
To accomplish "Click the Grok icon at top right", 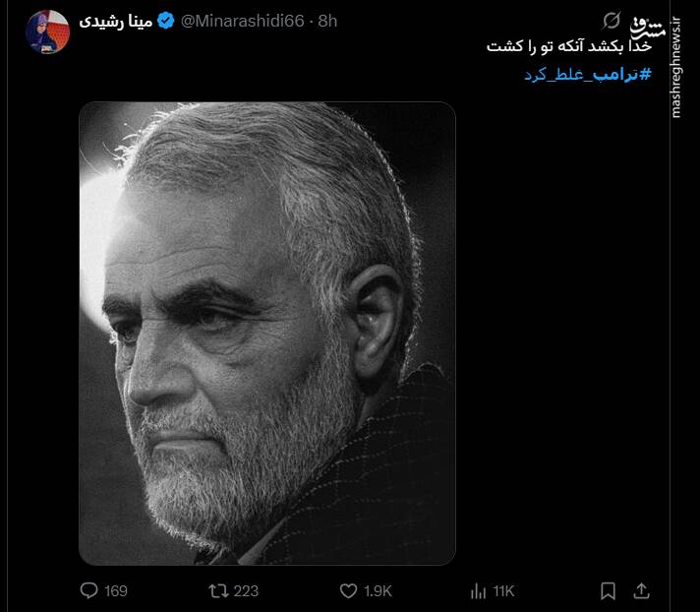I will [612, 21].
